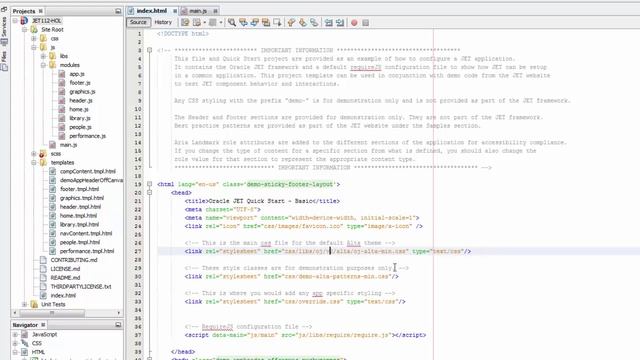The width and height of the screenshot is (640, 360).
Task: Select graphics.js file
Action: pyautogui.click(x=82, y=92)
